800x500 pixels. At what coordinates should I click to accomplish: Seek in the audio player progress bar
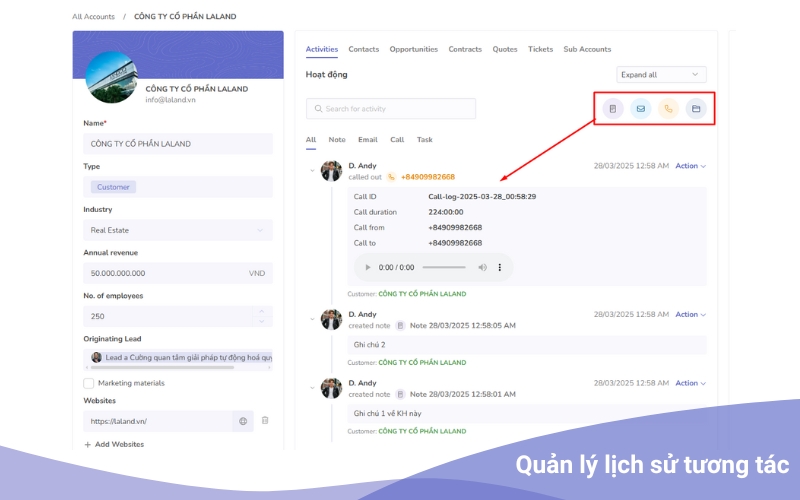[444, 267]
